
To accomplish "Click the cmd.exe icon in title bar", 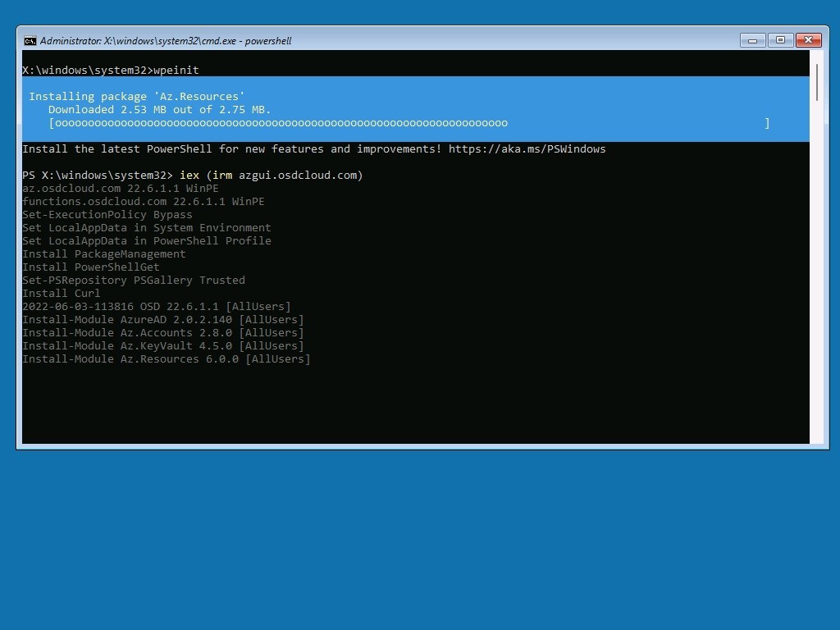I will click(30, 41).
